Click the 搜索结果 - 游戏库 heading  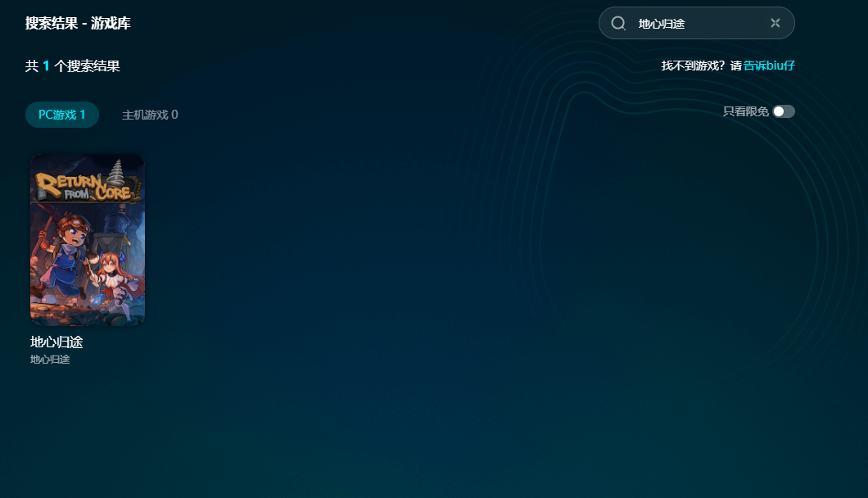pos(78,23)
